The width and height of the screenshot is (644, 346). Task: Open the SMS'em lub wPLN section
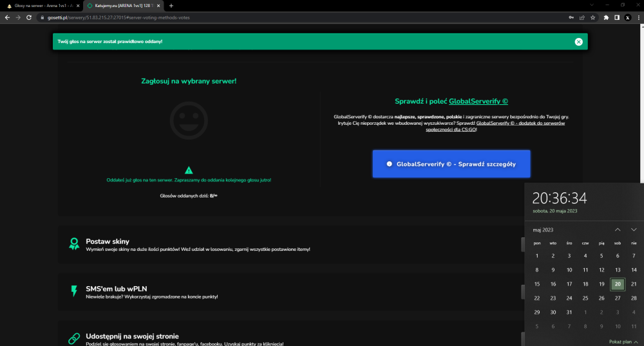(x=291, y=292)
